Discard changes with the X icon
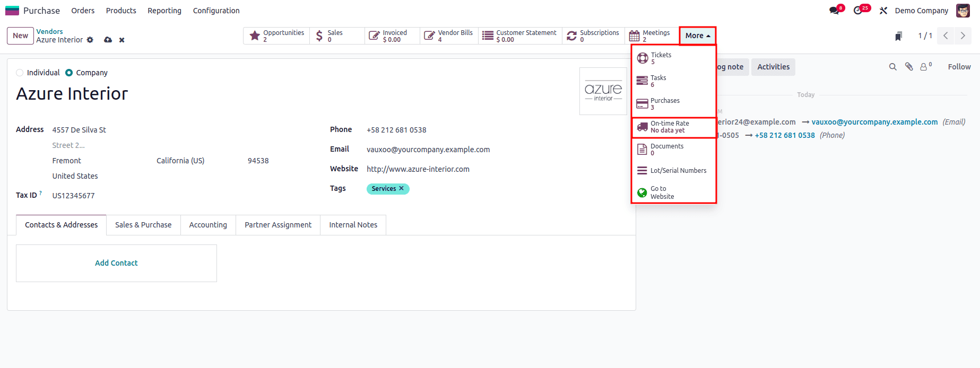The image size is (980, 368). coord(122,40)
